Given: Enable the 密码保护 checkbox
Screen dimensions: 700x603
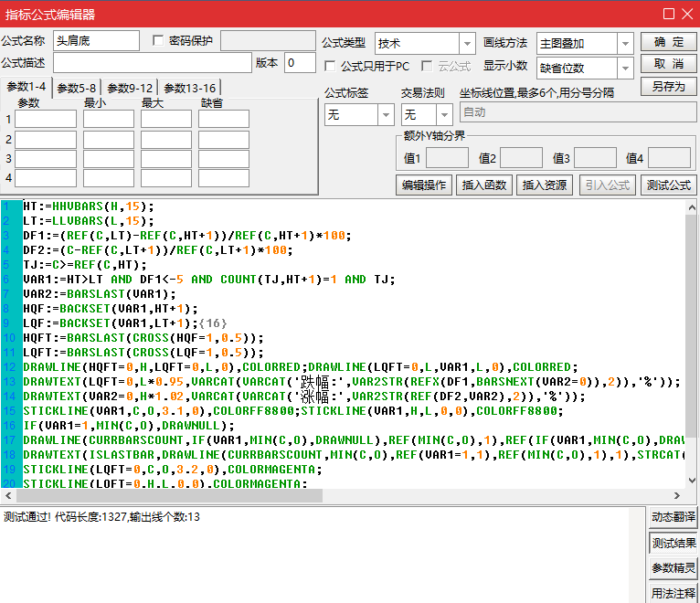Looking at the screenshot, I should (159, 40).
